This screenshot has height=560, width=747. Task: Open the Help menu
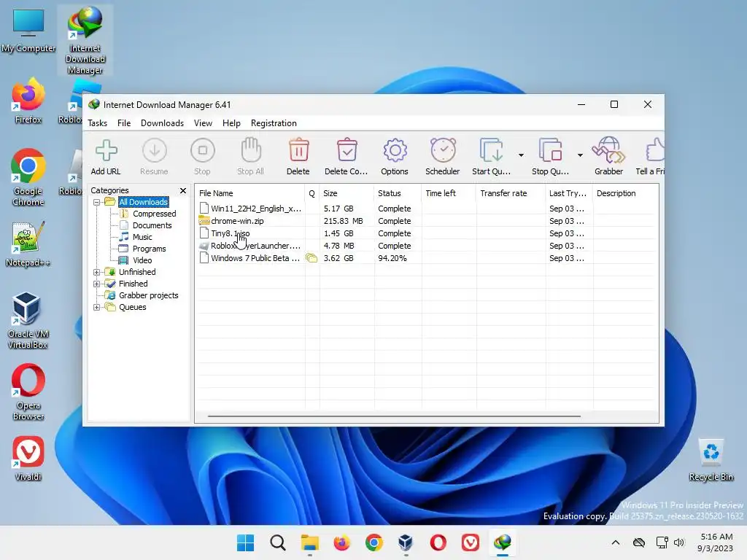coord(231,123)
